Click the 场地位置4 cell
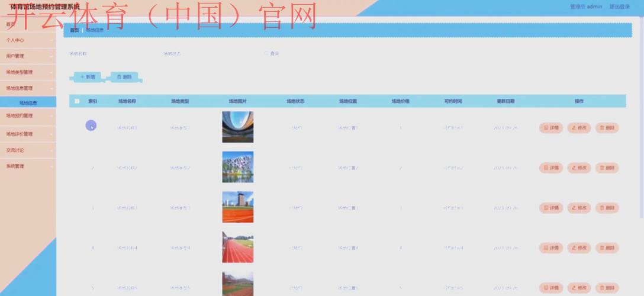The image size is (644, 296). click(x=348, y=247)
